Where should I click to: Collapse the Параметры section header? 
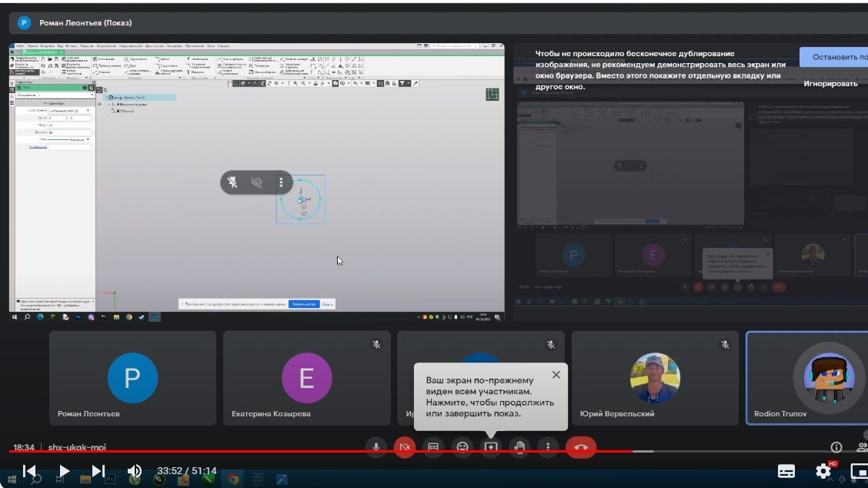point(55,103)
